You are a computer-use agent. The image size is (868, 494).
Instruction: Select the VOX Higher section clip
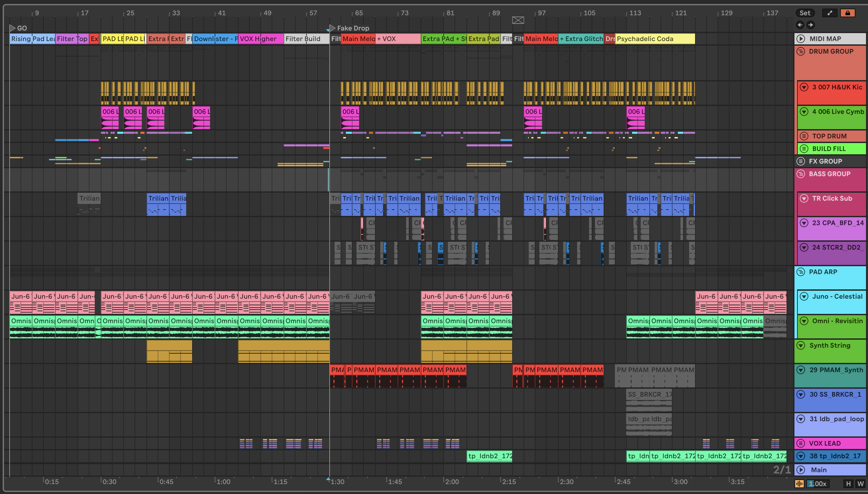(x=260, y=39)
